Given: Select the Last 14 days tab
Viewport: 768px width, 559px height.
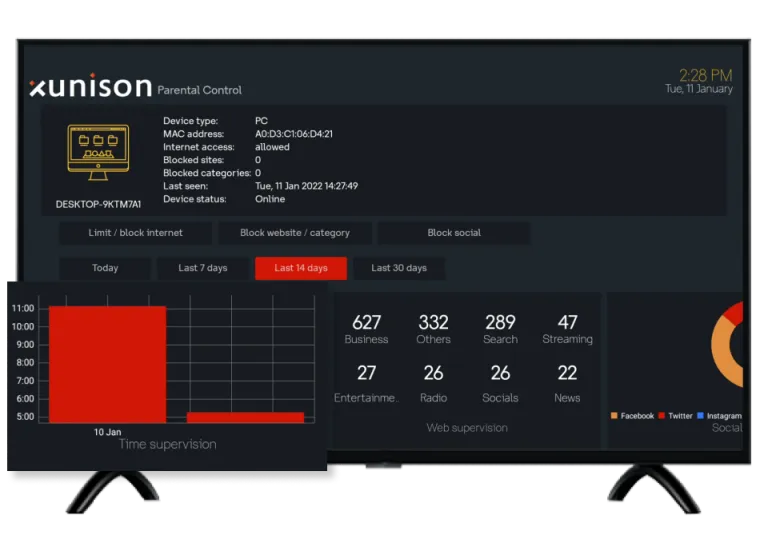Looking at the screenshot, I should click(x=301, y=268).
